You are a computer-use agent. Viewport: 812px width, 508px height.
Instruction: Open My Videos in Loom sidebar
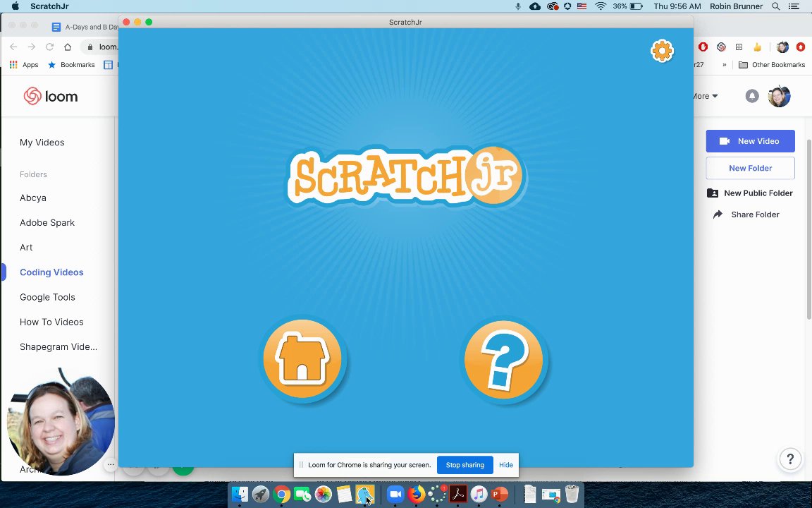coord(42,143)
